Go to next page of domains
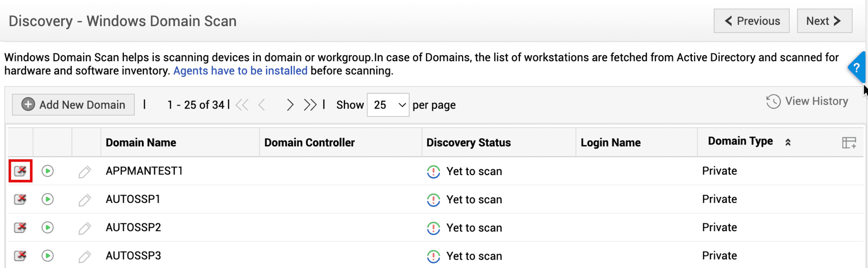868x268 pixels. coord(290,105)
